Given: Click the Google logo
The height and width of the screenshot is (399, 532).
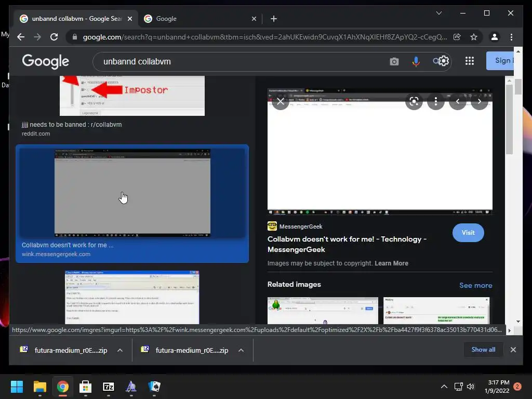Looking at the screenshot, I should [x=46, y=61].
